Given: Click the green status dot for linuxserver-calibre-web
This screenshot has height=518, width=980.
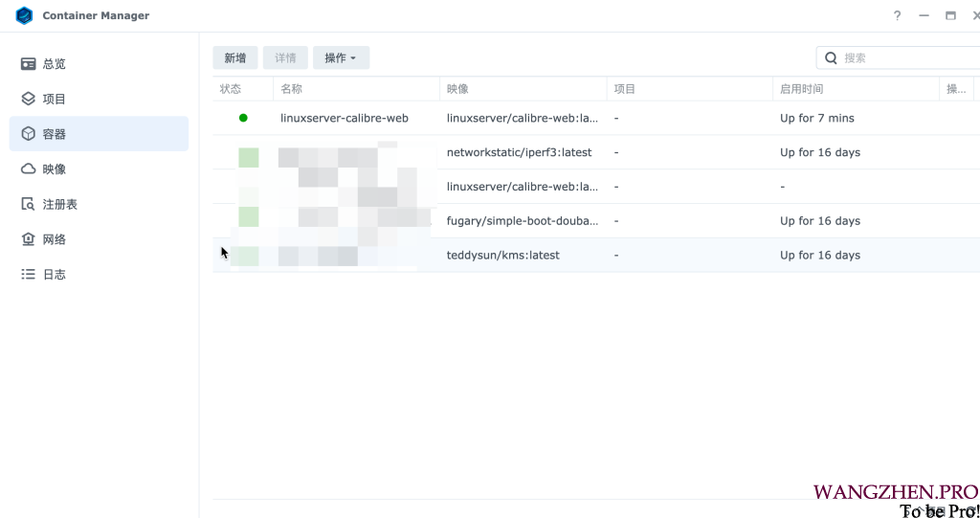Looking at the screenshot, I should tap(243, 118).
